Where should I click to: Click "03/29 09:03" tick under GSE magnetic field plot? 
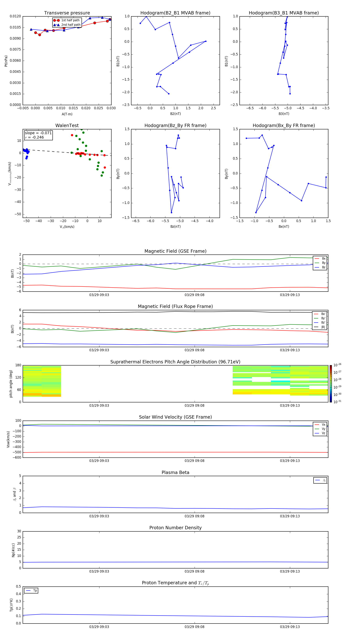tap(99, 295)
